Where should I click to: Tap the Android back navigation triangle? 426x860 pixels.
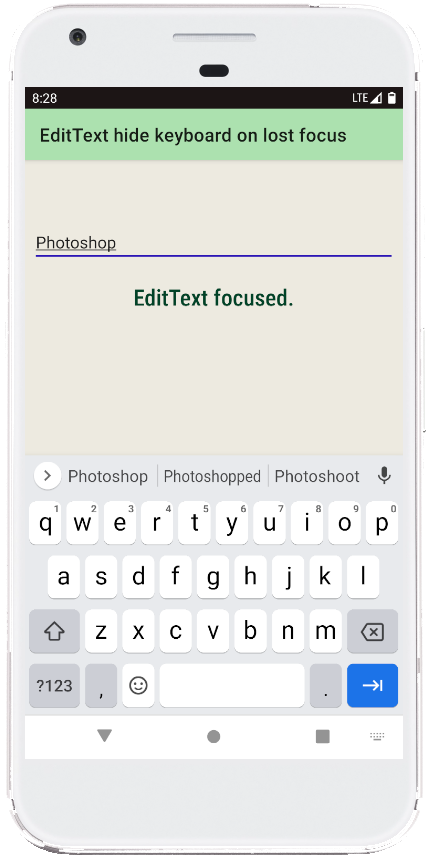click(x=105, y=736)
